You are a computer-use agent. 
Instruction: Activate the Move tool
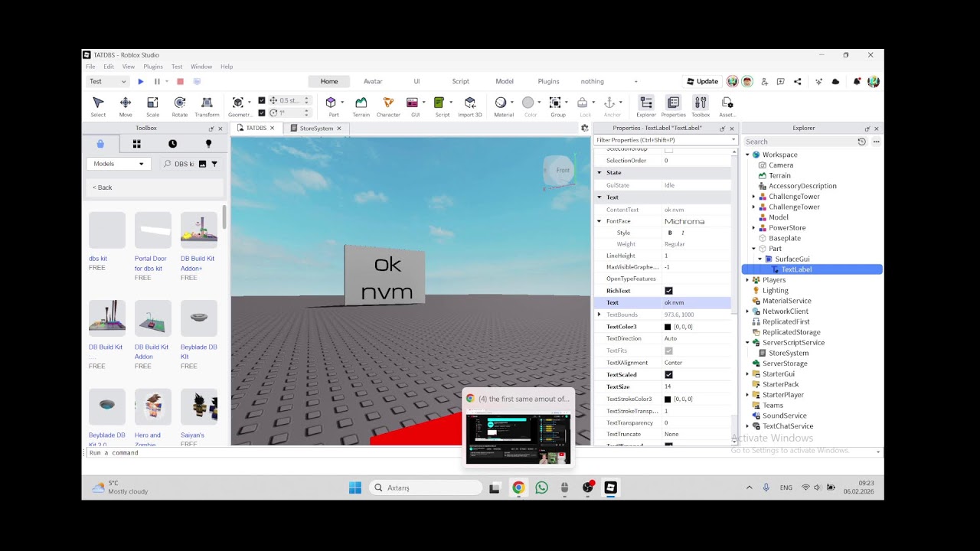(x=126, y=106)
